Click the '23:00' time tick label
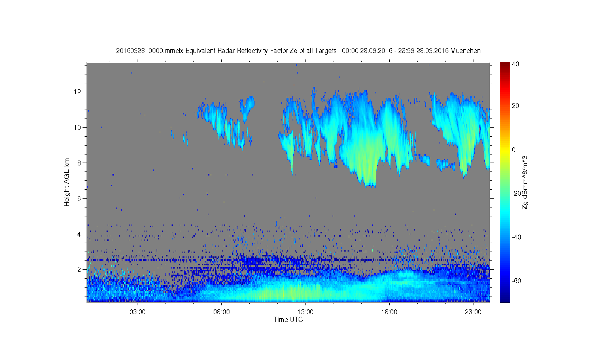607x364 pixels. [x=473, y=312]
